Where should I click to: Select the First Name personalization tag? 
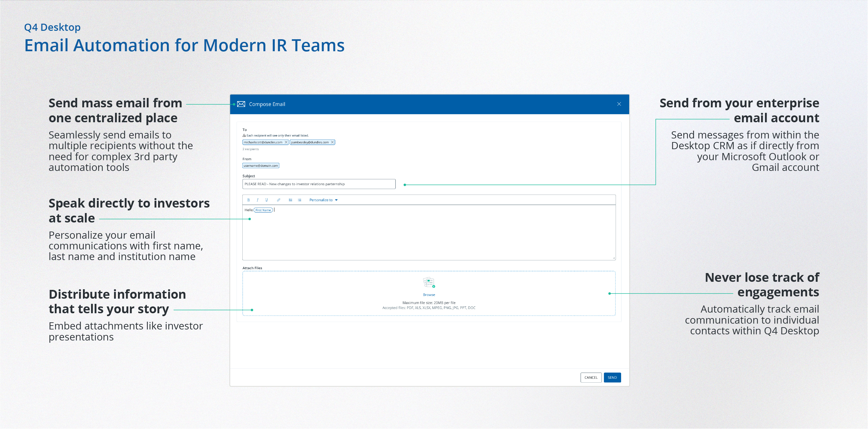click(x=263, y=210)
